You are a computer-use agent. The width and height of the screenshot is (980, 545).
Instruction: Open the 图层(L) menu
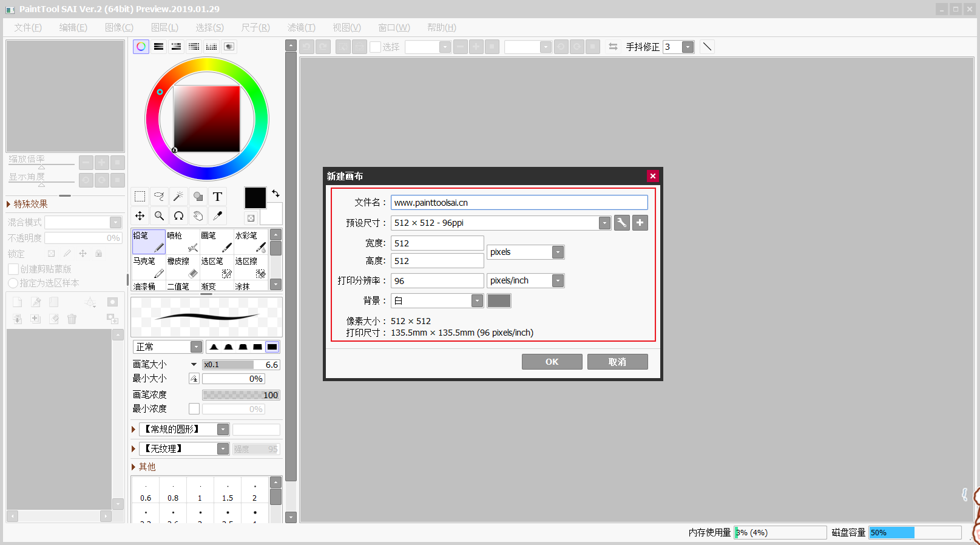(x=164, y=27)
